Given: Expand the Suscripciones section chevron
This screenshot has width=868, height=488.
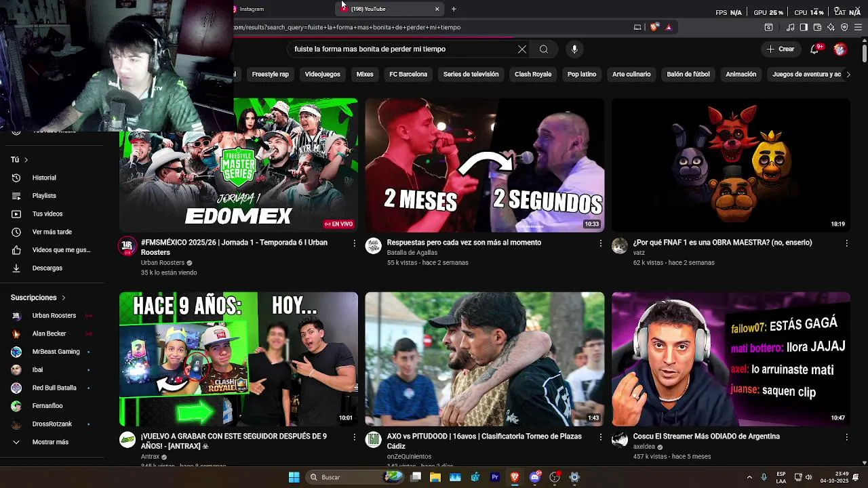Looking at the screenshot, I should pyautogui.click(x=64, y=298).
